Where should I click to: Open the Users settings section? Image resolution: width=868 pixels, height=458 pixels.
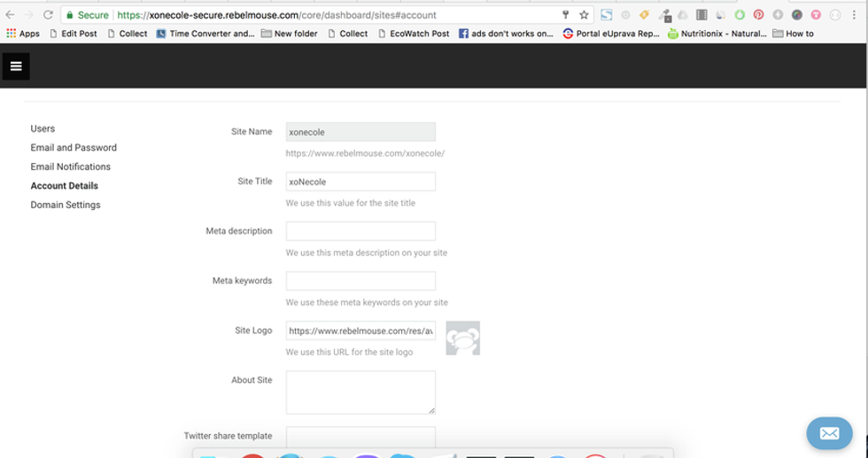[x=43, y=128]
